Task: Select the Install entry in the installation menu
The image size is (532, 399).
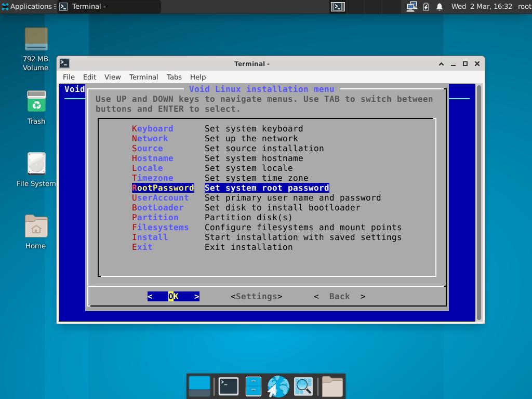Action: click(x=267, y=237)
